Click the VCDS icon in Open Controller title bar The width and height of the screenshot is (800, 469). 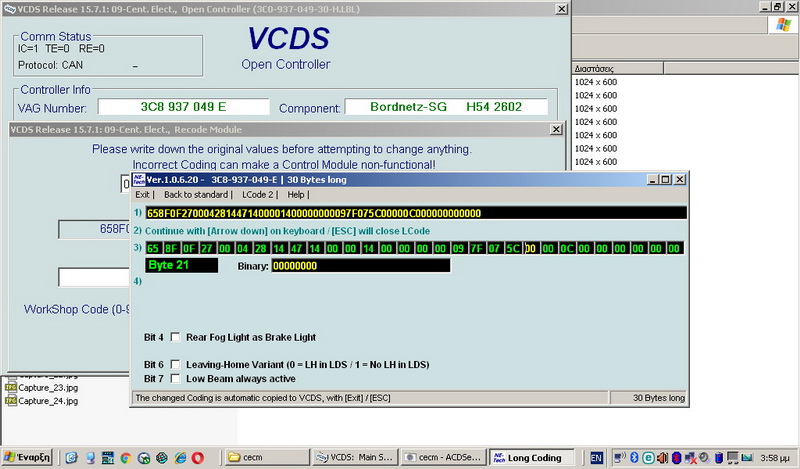click(x=10, y=9)
